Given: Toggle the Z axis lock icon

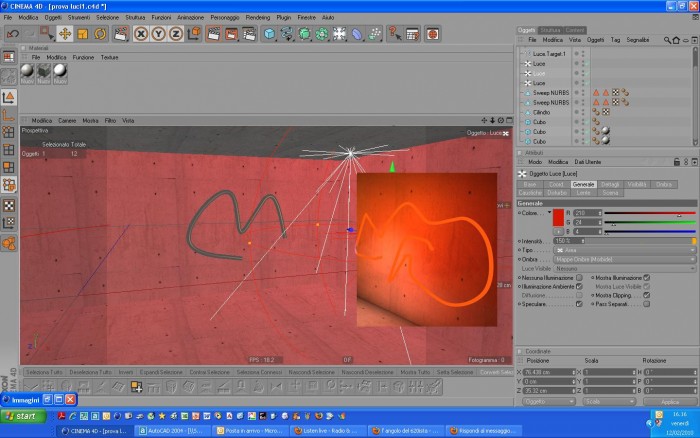Looking at the screenshot, I should click(x=176, y=34).
